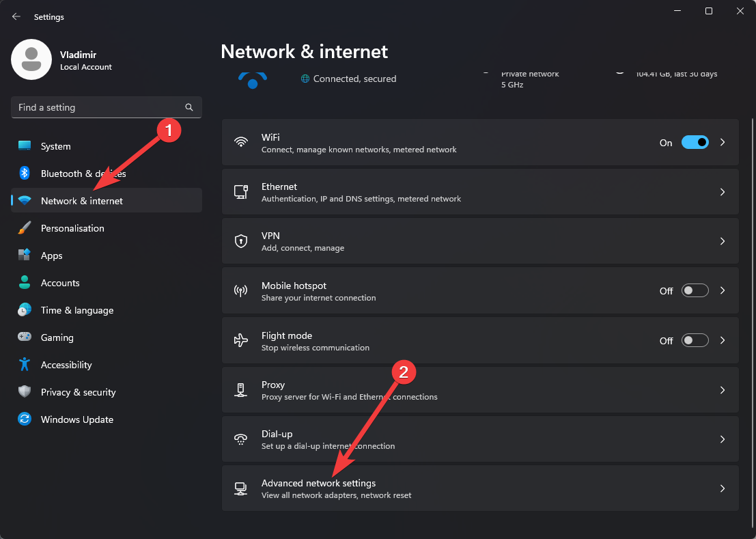Click the Personalisation paintbrush icon
Screen dimensions: 756x539
point(25,228)
